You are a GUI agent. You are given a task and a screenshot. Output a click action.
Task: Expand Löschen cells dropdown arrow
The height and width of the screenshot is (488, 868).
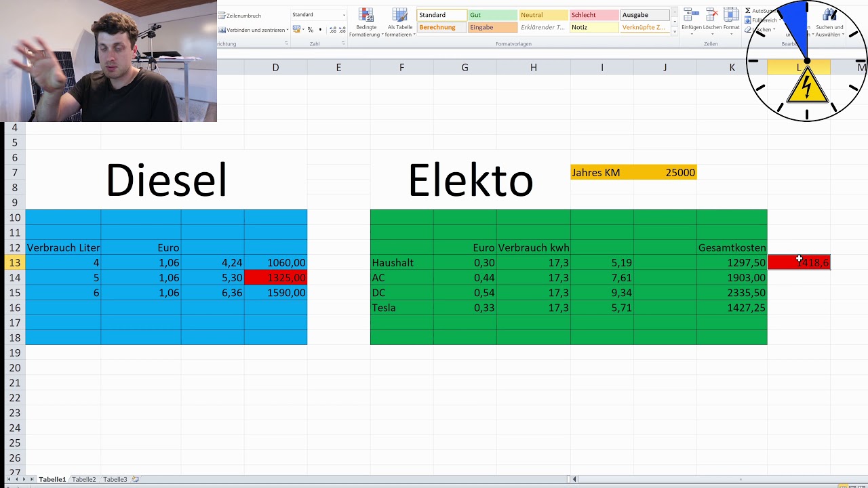point(712,33)
